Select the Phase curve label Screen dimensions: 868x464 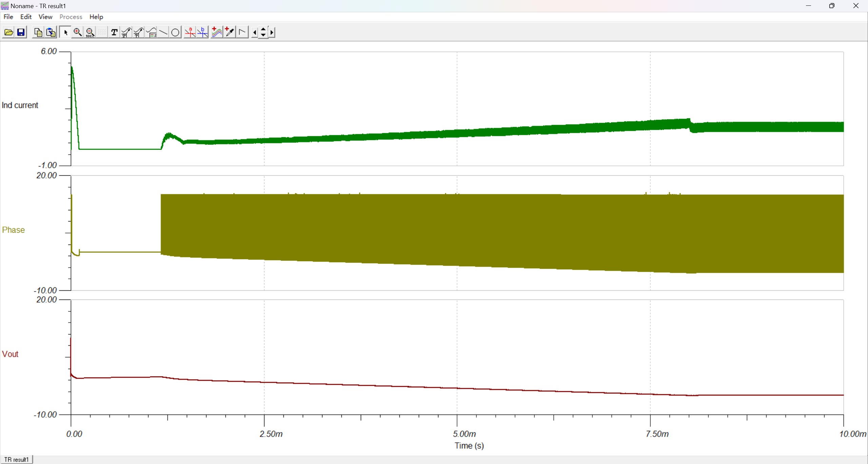(14, 230)
